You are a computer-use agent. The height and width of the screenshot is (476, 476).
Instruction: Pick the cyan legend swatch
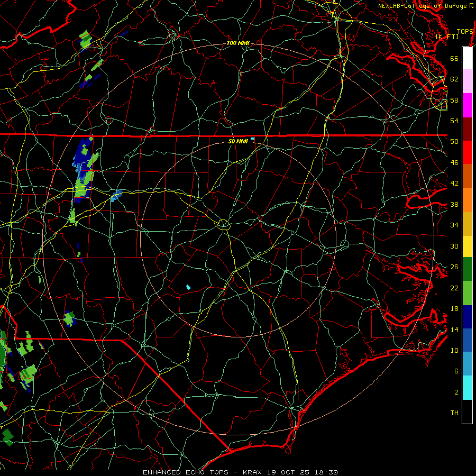(467, 388)
